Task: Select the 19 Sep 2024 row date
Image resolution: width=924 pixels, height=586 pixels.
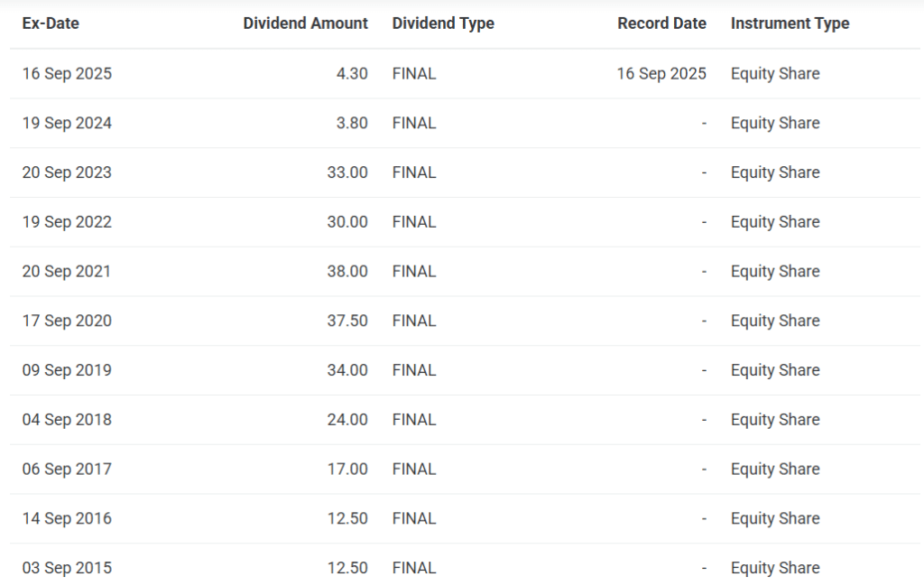Action: click(x=67, y=123)
